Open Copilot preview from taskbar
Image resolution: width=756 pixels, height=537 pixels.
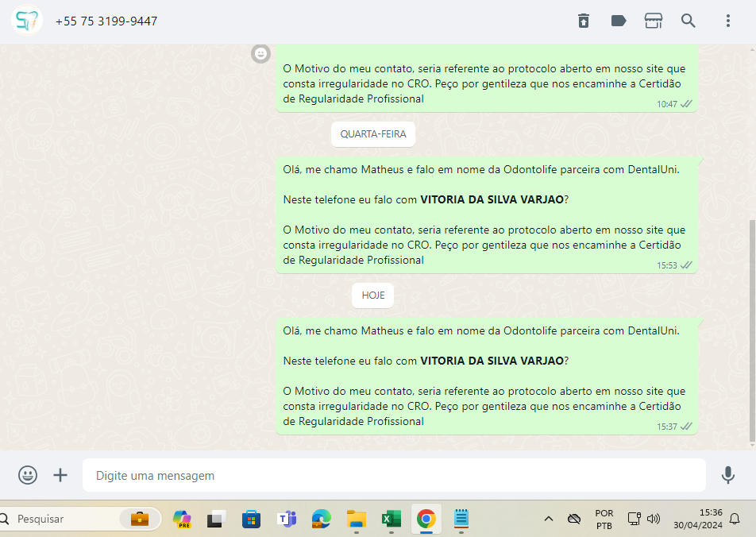coord(182,520)
